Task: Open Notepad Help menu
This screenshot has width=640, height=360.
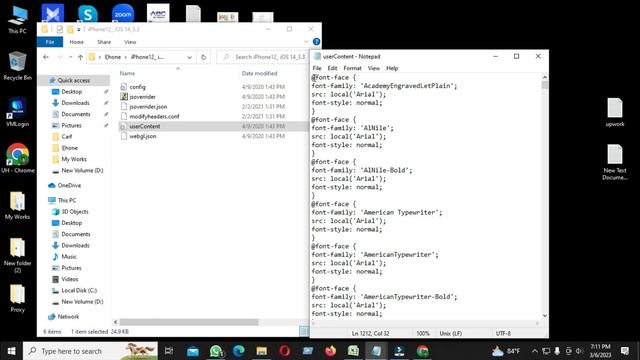Action: click(392, 68)
